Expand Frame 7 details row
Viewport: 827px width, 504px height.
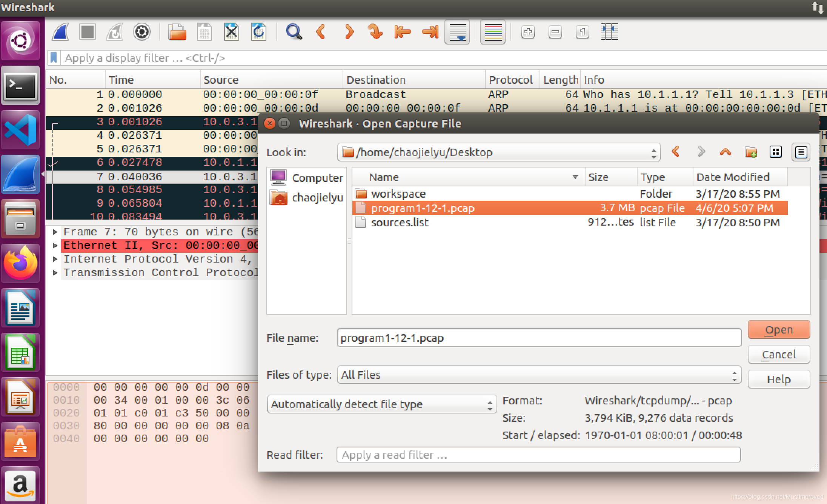coord(55,232)
